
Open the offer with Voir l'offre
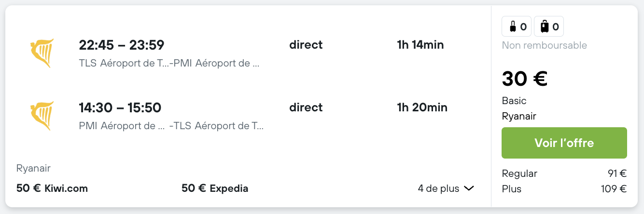point(564,143)
